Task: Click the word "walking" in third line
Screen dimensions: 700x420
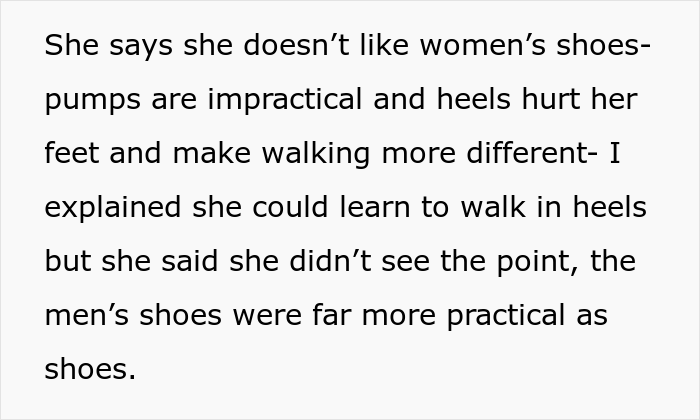Action: pyautogui.click(x=316, y=154)
